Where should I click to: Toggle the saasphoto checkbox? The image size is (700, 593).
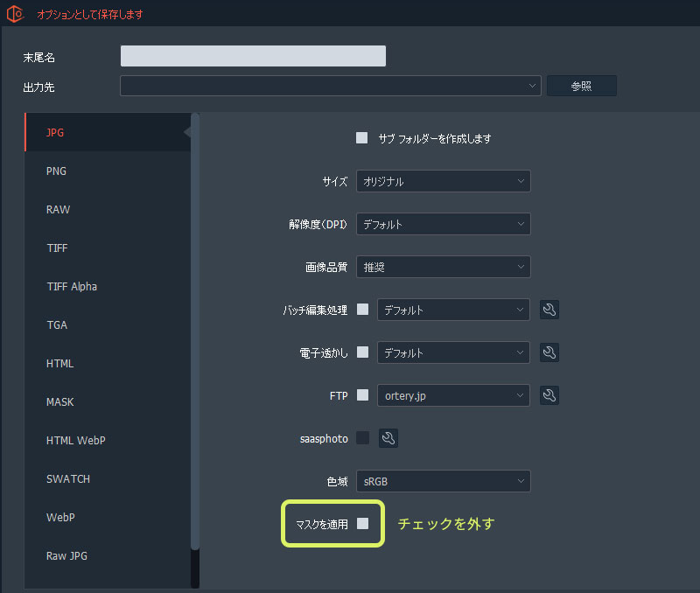pos(362,438)
